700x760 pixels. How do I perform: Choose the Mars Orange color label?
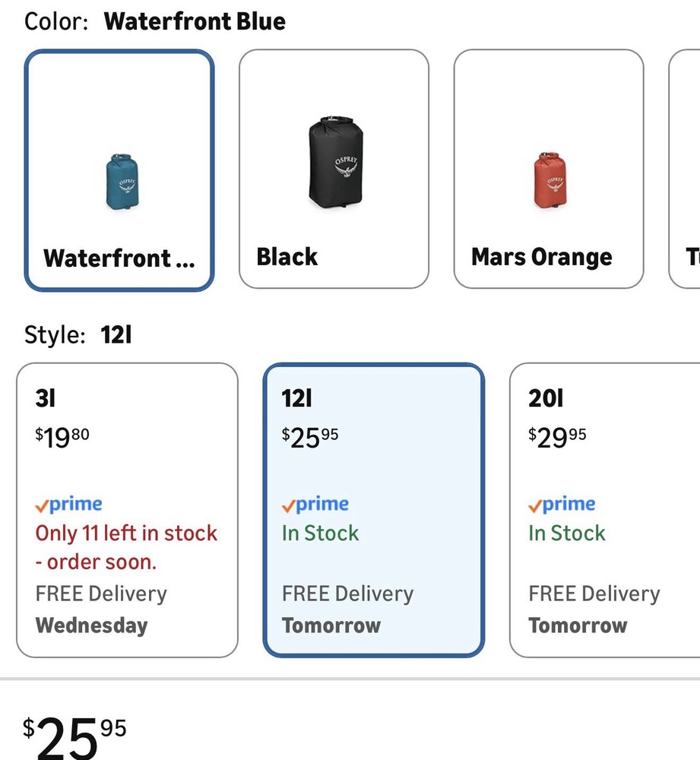541,257
